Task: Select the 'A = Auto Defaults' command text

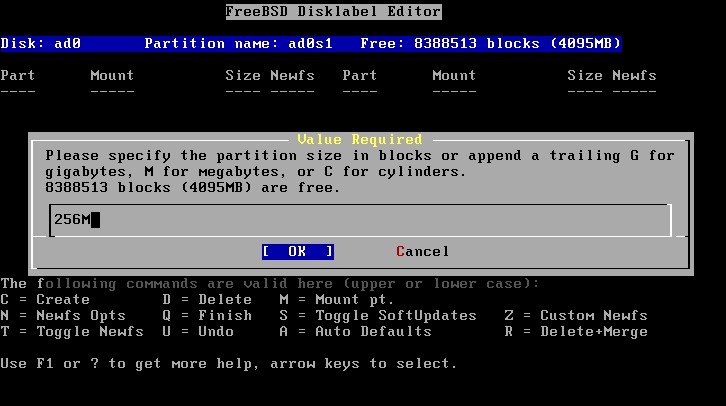Action: (x=355, y=331)
